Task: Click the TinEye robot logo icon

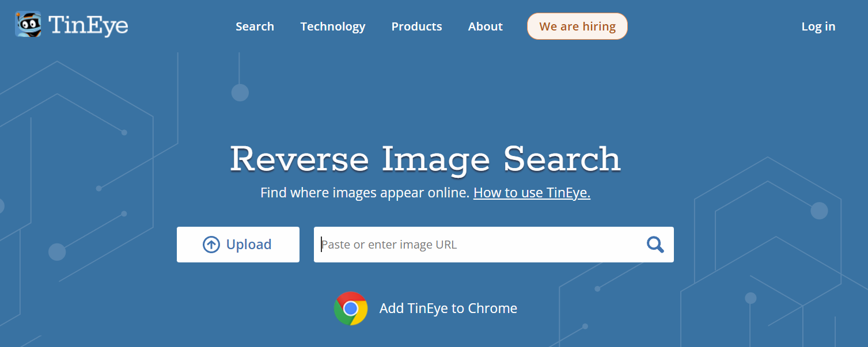Action: click(x=28, y=25)
